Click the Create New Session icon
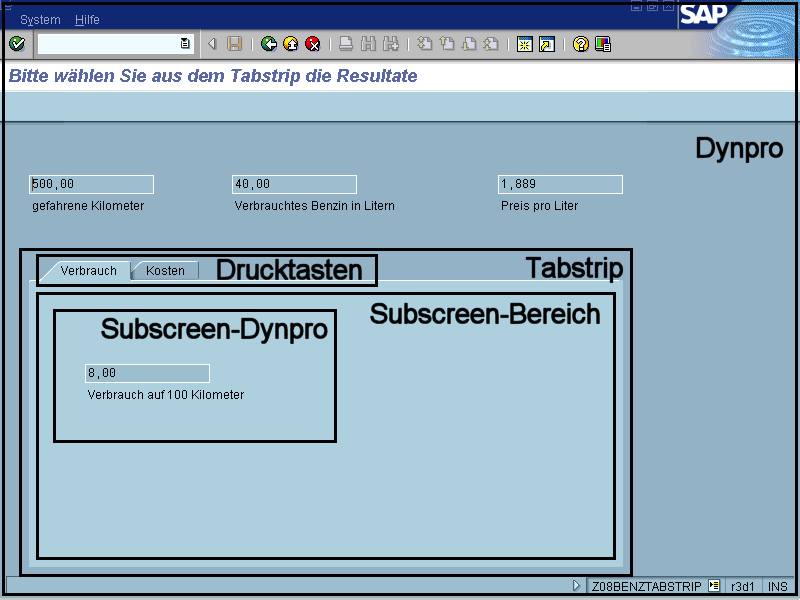This screenshot has height=600, width=800. [x=524, y=43]
